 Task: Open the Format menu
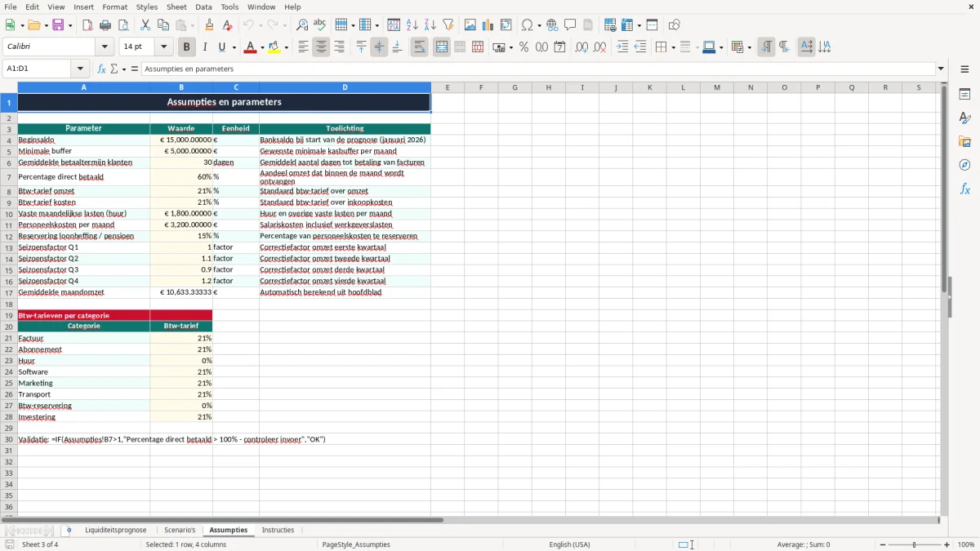115,7
